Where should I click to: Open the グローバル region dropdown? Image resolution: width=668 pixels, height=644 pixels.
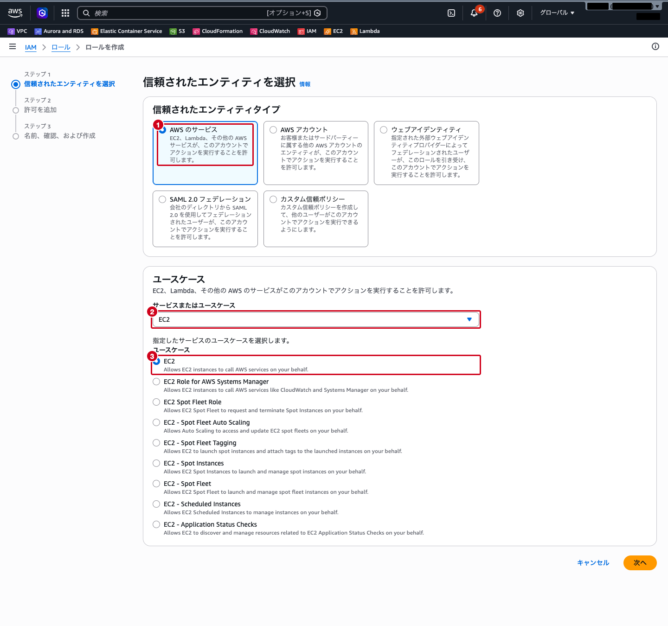[557, 13]
